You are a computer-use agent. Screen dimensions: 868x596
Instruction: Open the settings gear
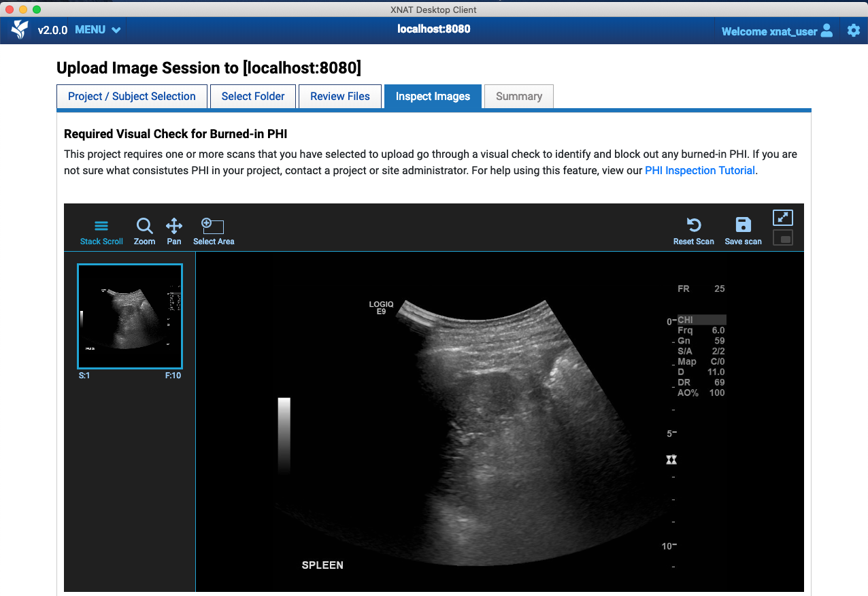[x=854, y=30]
